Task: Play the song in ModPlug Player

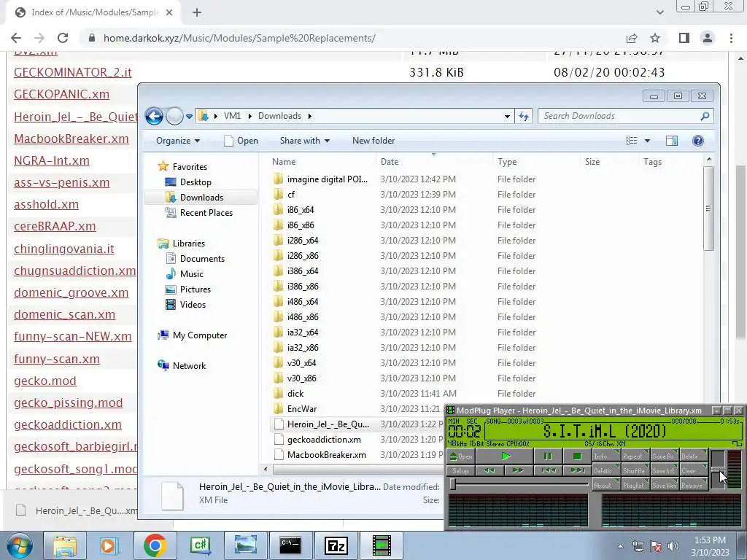Action: [x=505, y=456]
